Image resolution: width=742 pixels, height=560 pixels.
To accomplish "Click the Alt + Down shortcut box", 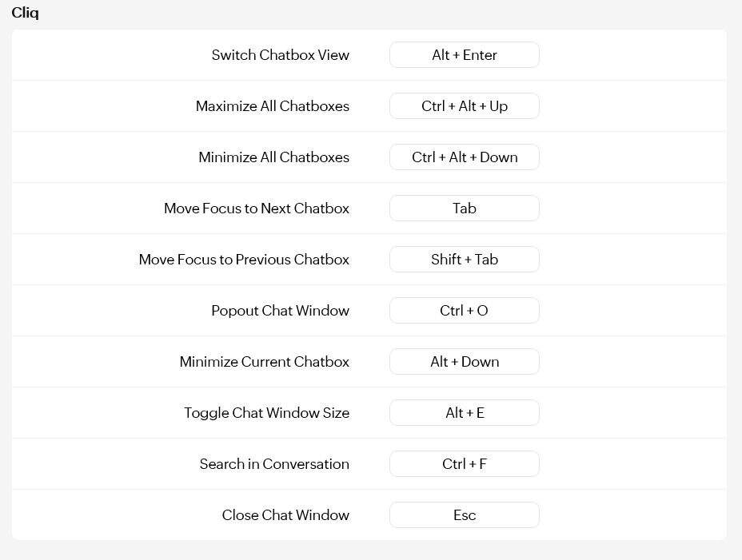I will click(464, 362).
